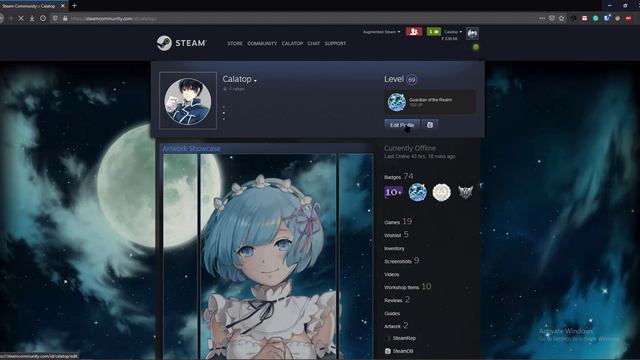Click the blue extension icon with badge
Viewport: 640px width, 360px height.
tap(607, 18)
